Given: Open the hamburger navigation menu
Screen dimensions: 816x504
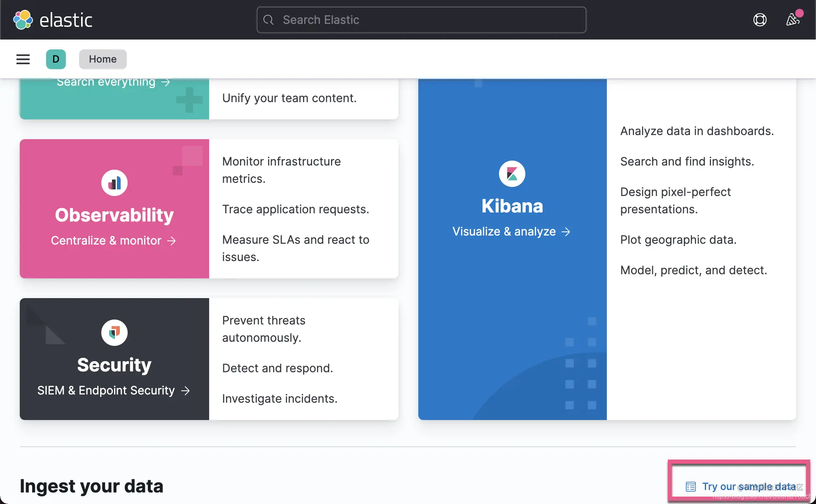Looking at the screenshot, I should pos(23,59).
